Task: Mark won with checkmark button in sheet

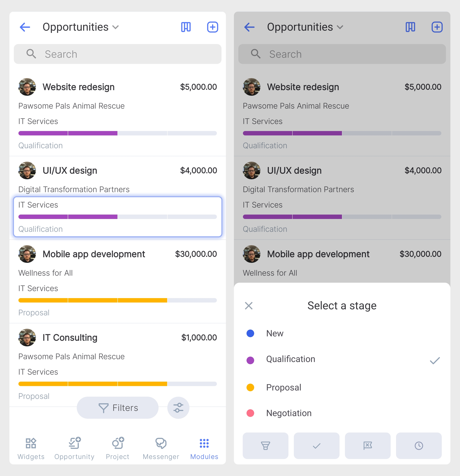Action: (316, 446)
